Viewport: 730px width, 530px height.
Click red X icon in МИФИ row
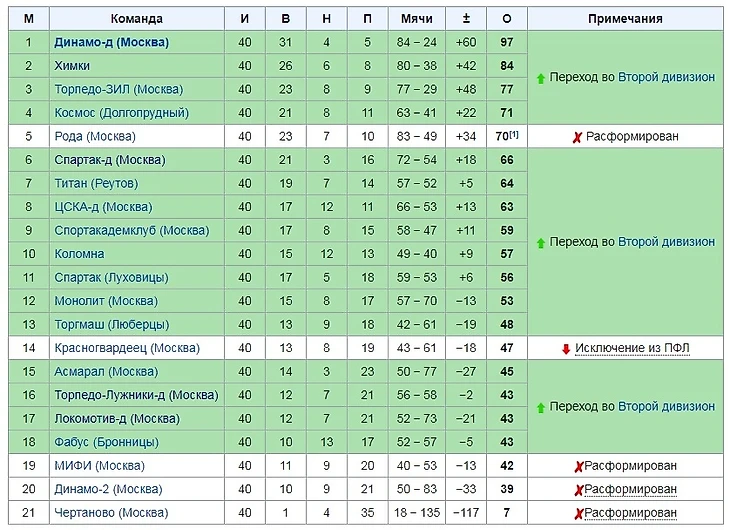(x=578, y=466)
